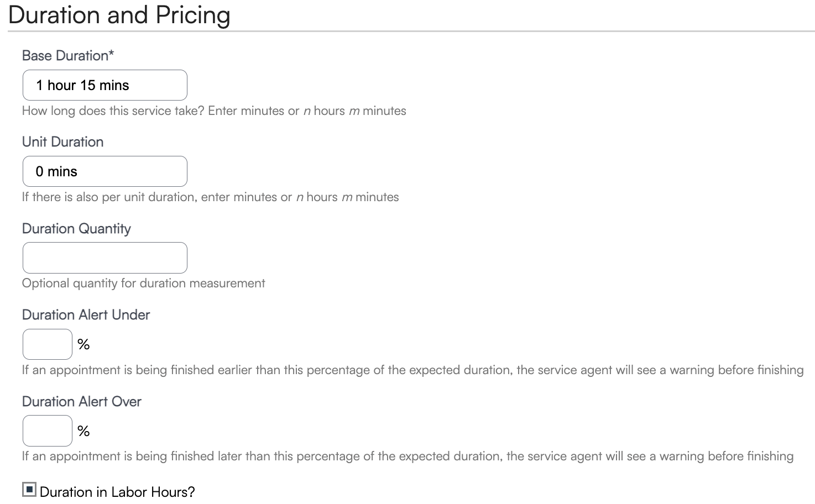Click the "Unit Duration" field label
Image resolution: width=815 pixels, height=504 pixels.
pyautogui.click(x=62, y=142)
